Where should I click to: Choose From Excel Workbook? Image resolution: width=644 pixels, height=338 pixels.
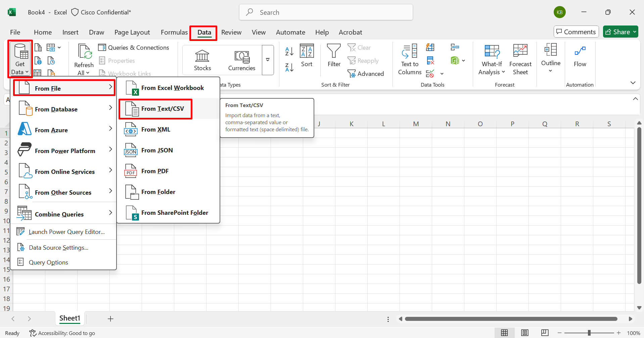(x=168, y=88)
